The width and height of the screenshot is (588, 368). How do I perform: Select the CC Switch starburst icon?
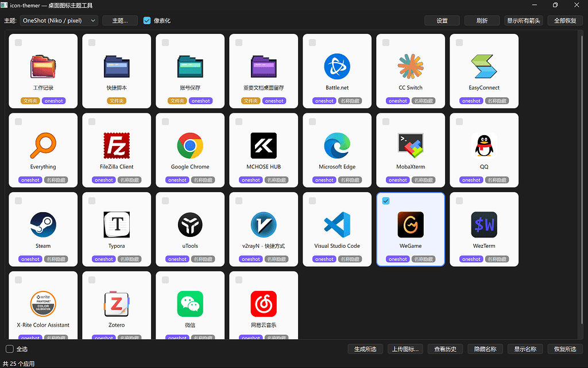[x=411, y=67]
